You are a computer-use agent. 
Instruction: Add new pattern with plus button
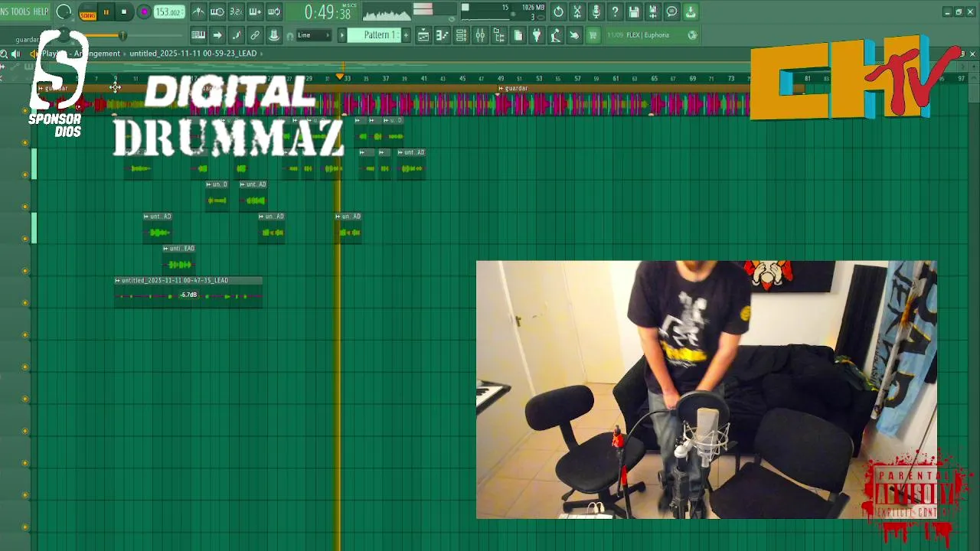point(406,35)
